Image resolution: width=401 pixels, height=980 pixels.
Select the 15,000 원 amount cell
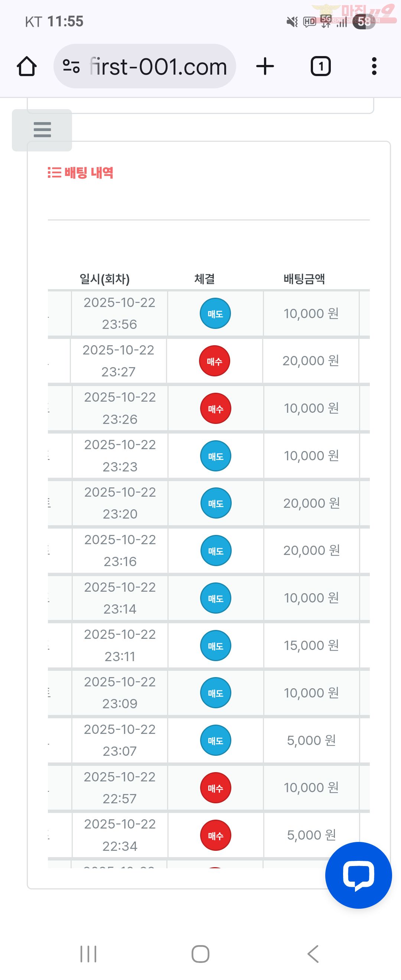point(311,645)
